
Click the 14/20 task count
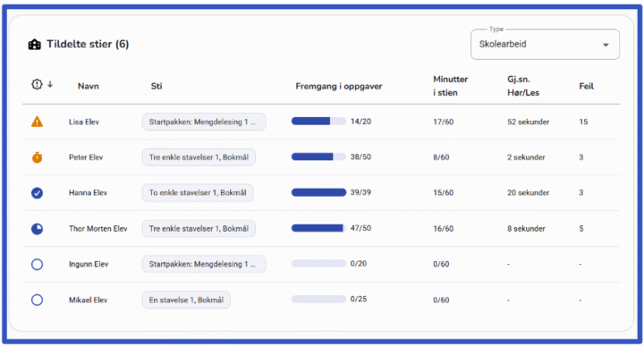[360, 122]
